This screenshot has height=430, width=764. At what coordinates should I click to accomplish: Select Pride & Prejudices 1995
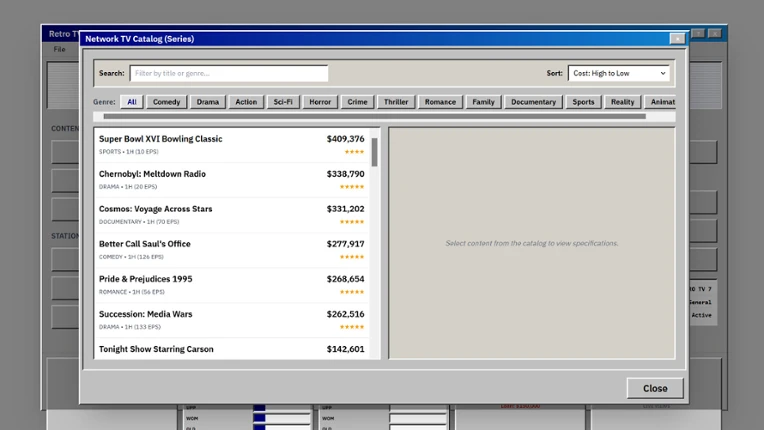(x=231, y=285)
